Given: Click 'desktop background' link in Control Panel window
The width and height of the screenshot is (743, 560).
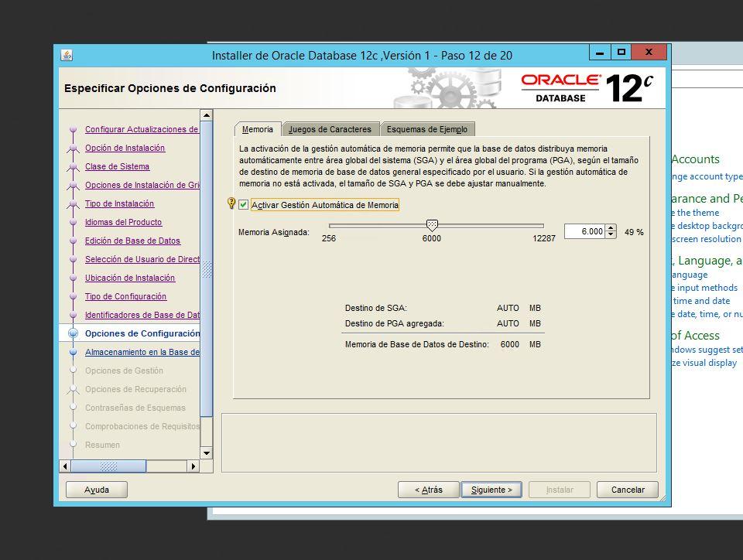Looking at the screenshot, I should click(707, 227).
